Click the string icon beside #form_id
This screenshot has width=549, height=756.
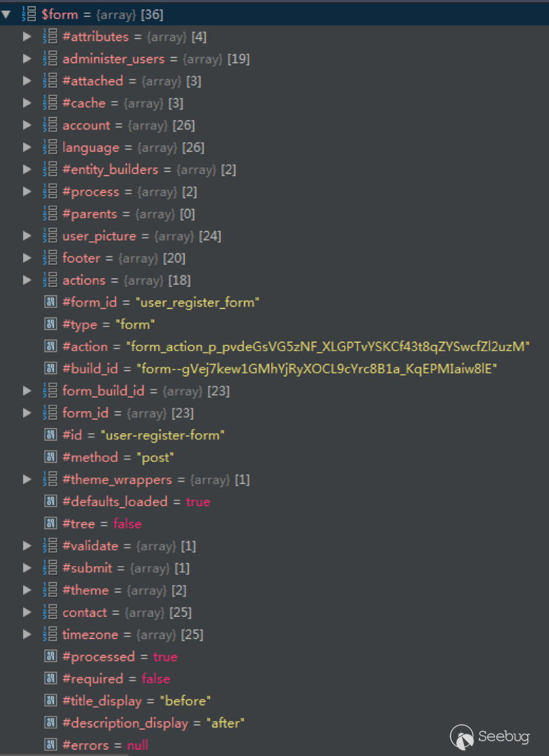point(50,302)
